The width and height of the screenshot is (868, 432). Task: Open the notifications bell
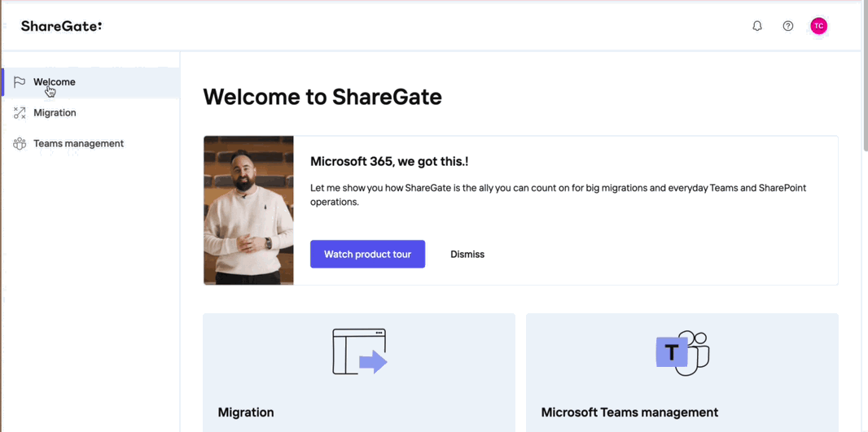757,26
